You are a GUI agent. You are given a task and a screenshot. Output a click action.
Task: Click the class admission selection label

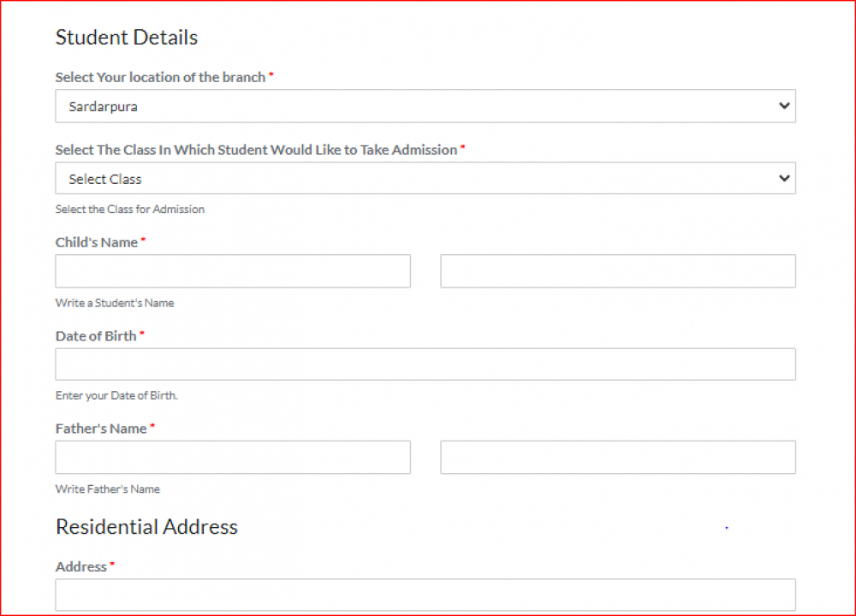tap(257, 150)
